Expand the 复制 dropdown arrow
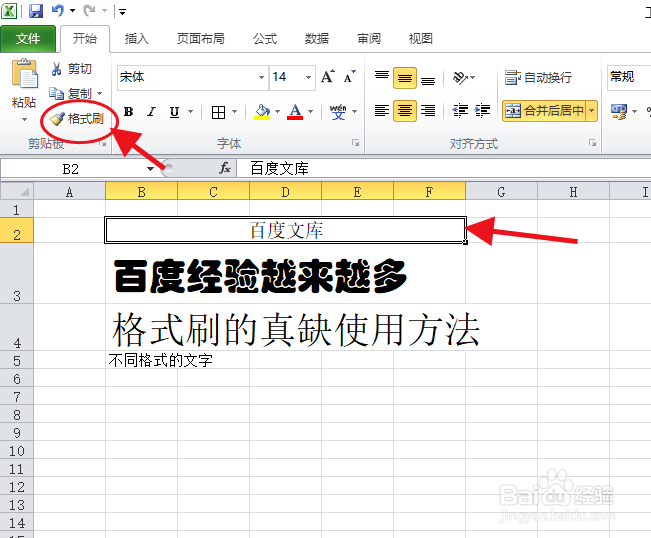Screen dimensions: 651x538 100,93
